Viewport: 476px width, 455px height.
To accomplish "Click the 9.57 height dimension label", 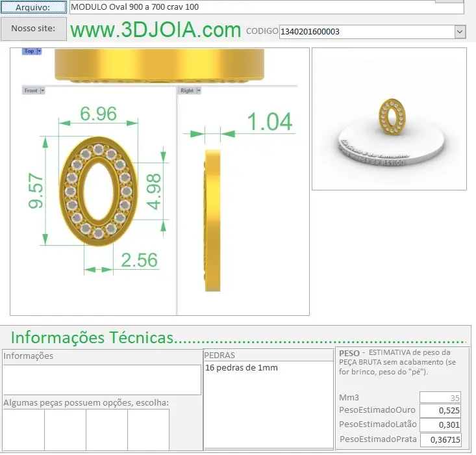I will (36, 191).
